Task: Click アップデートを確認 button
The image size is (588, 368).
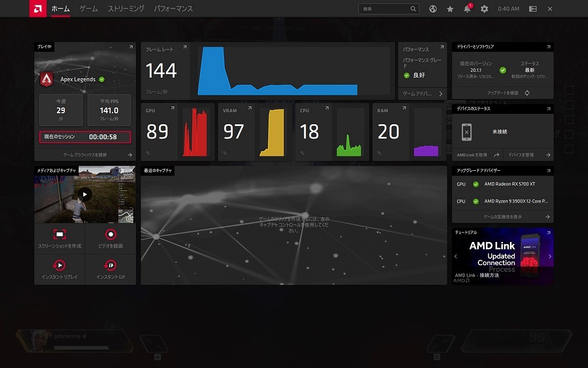Action: [x=502, y=93]
